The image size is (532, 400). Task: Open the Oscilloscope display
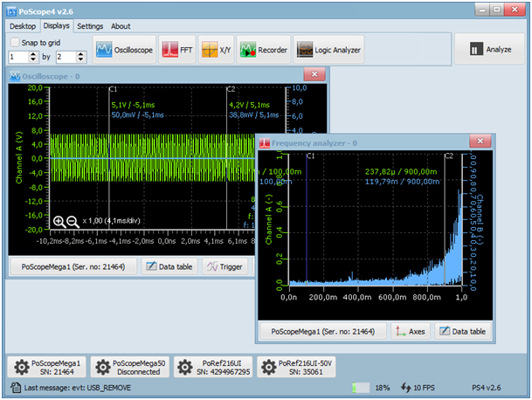pyautogui.click(x=124, y=50)
